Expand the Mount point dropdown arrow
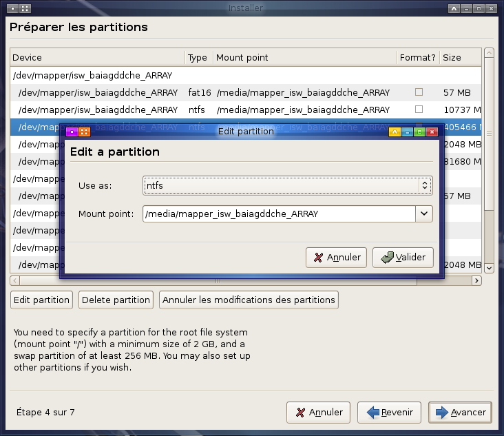This screenshot has height=436, width=504. (x=424, y=214)
